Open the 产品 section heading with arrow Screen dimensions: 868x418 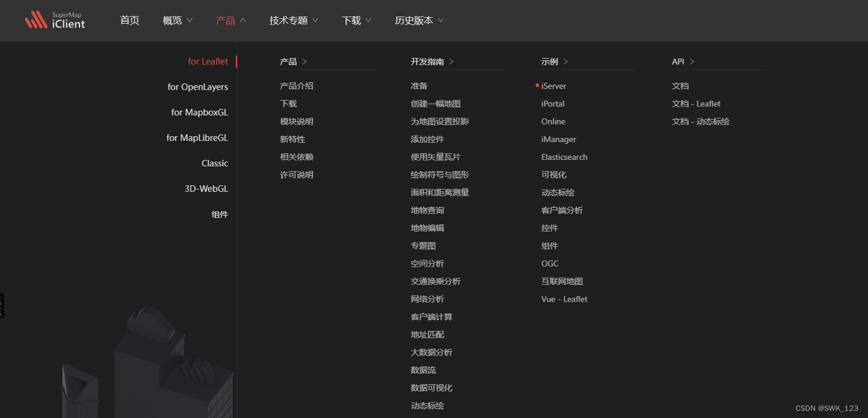click(293, 62)
